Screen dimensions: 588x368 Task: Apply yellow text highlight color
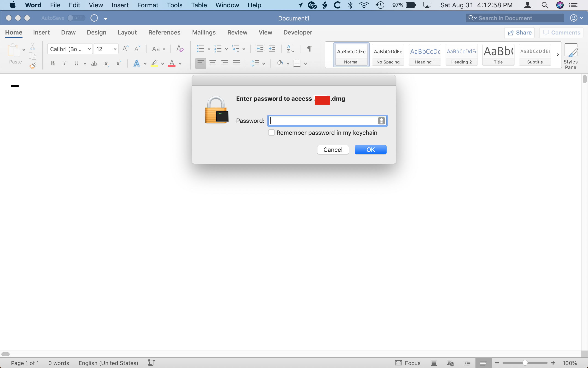coord(154,63)
